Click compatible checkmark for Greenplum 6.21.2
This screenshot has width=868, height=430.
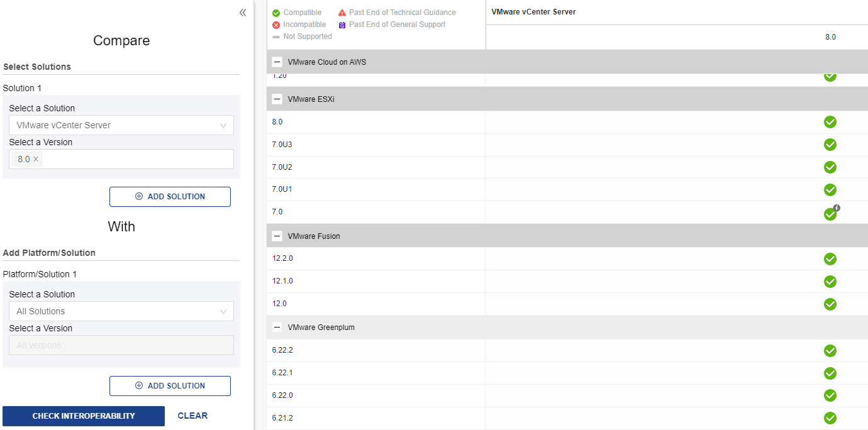point(830,418)
